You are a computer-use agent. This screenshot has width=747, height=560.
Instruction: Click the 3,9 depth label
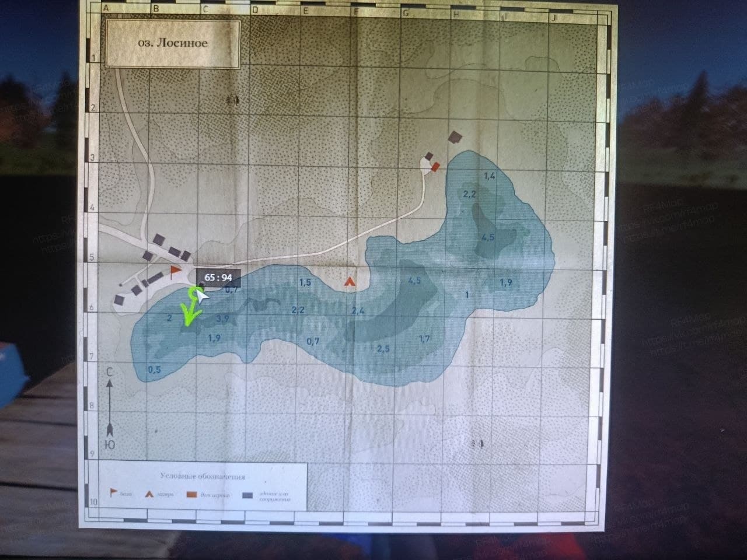click(222, 318)
